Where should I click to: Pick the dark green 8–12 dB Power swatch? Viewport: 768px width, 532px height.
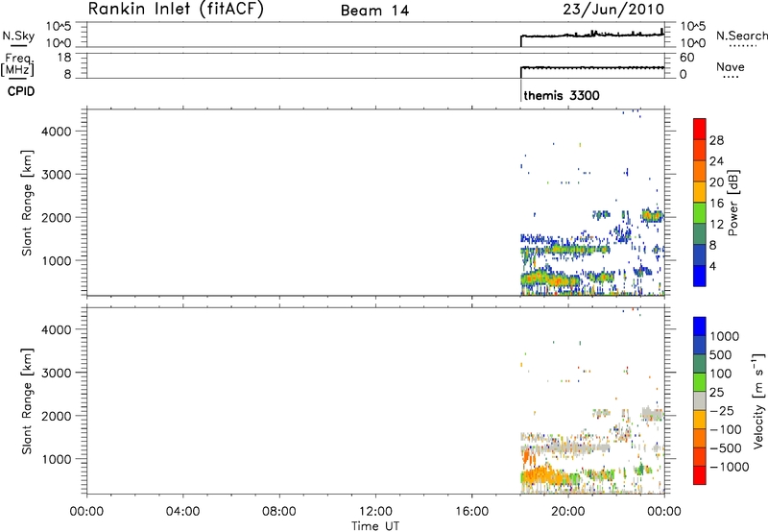click(700, 233)
